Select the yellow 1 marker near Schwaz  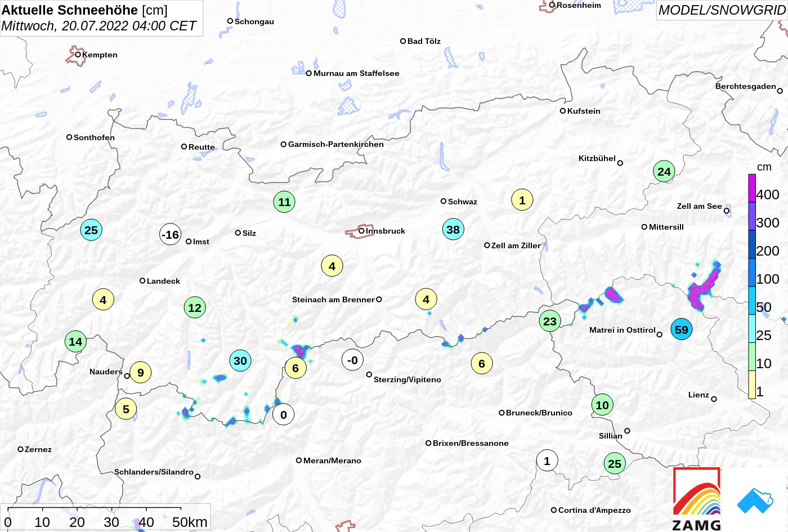tap(522, 200)
